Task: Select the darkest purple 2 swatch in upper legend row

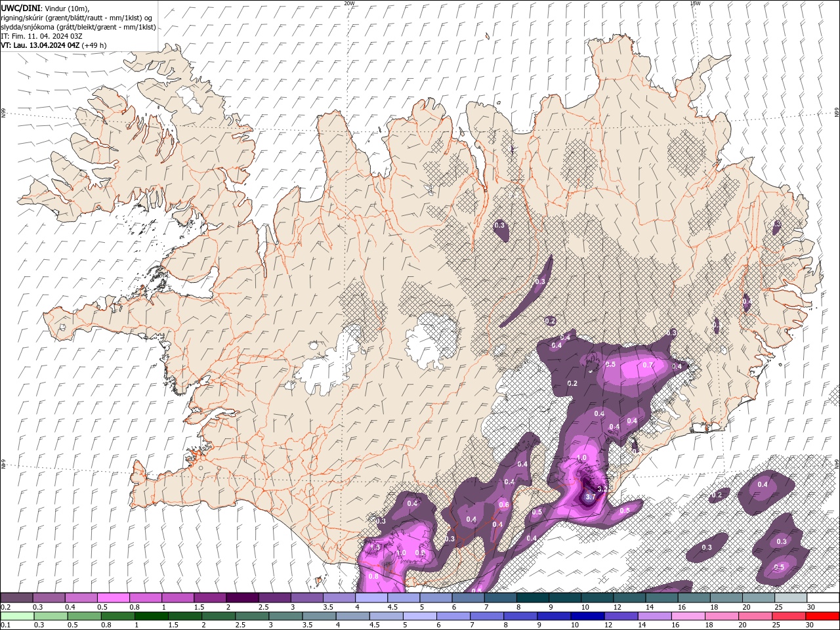Action: (x=241, y=598)
